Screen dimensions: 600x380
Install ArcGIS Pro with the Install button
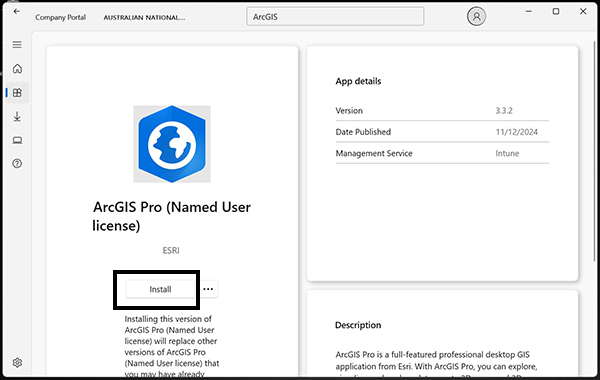coord(160,289)
